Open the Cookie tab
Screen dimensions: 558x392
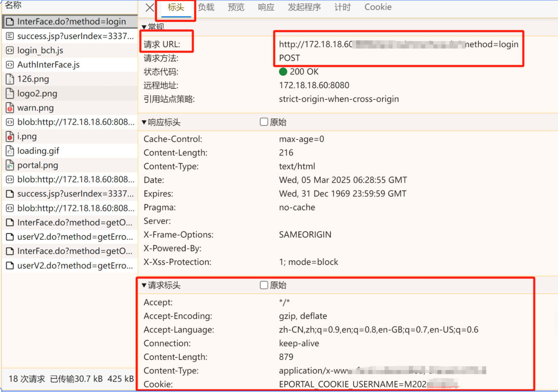[x=378, y=7]
